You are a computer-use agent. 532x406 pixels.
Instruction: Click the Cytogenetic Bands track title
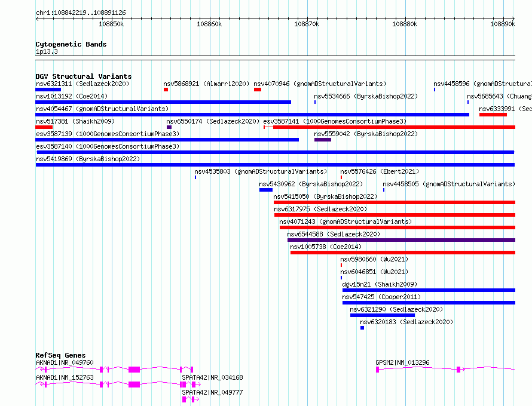coord(71,44)
